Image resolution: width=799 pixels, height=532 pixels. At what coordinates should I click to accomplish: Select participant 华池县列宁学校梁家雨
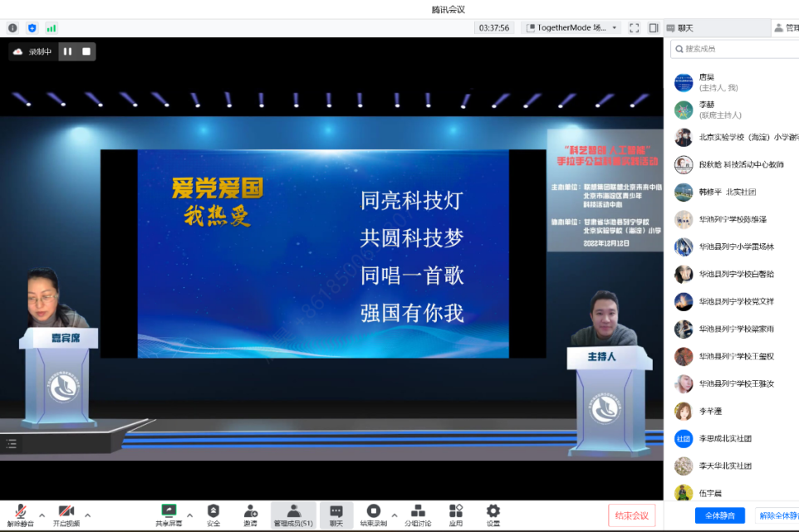(x=733, y=329)
